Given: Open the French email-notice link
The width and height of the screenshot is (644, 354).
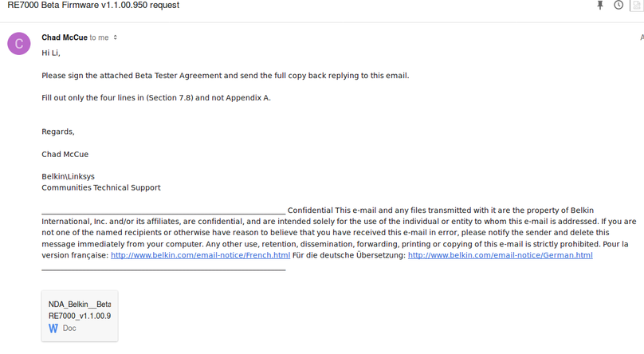Looking at the screenshot, I should (x=200, y=255).
